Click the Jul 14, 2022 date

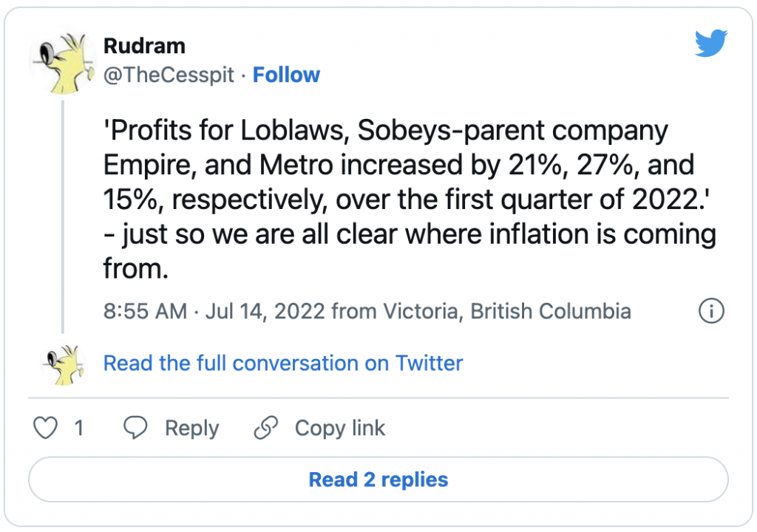click(x=265, y=311)
